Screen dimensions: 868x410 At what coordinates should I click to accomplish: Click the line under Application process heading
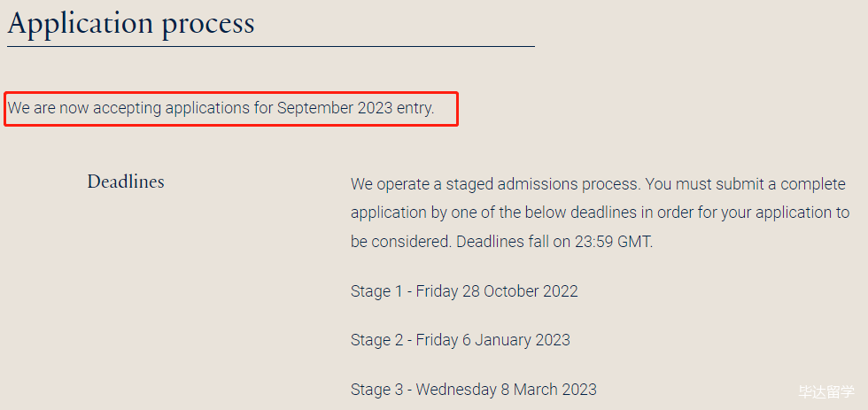click(x=270, y=45)
